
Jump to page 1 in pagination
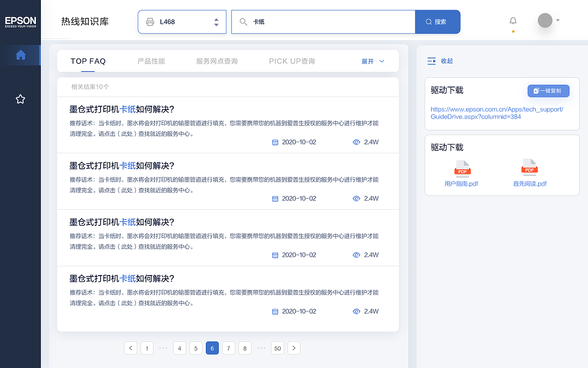tap(147, 348)
